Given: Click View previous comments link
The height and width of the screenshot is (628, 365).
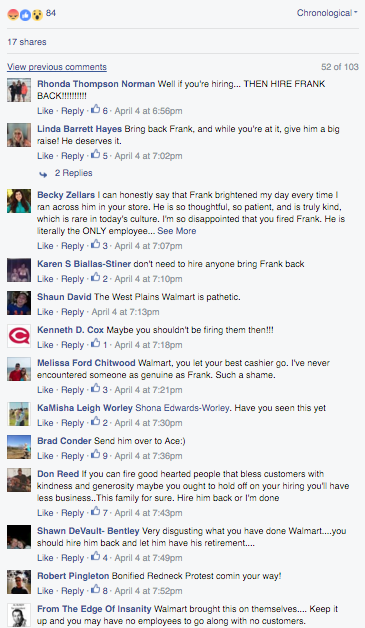Looking at the screenshot, I should coord(57,67).
